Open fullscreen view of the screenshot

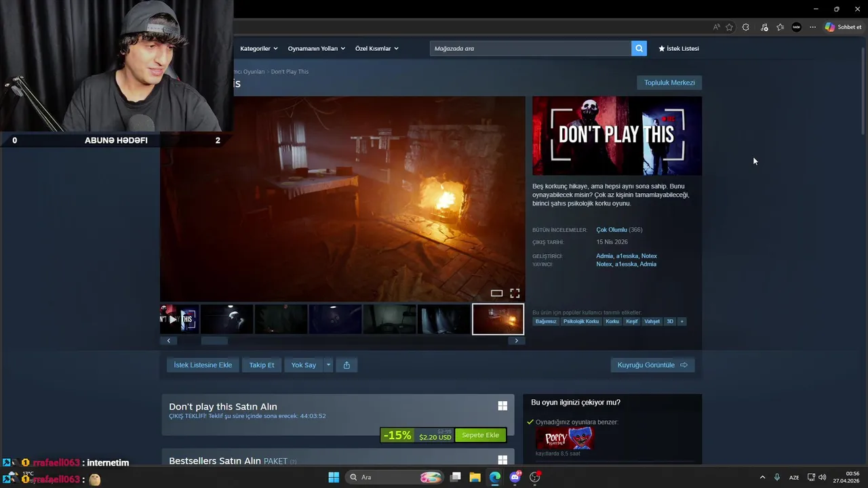(x=515, y=293)
